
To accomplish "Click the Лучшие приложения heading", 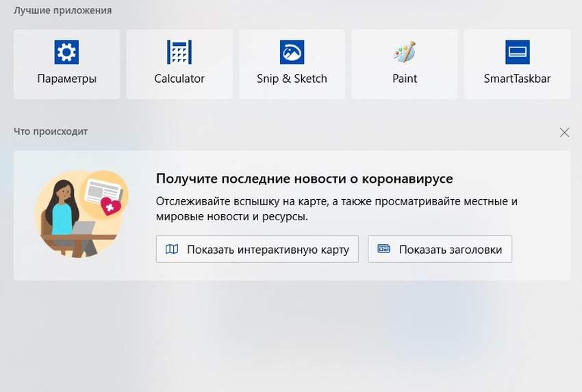I will point(63,10).
